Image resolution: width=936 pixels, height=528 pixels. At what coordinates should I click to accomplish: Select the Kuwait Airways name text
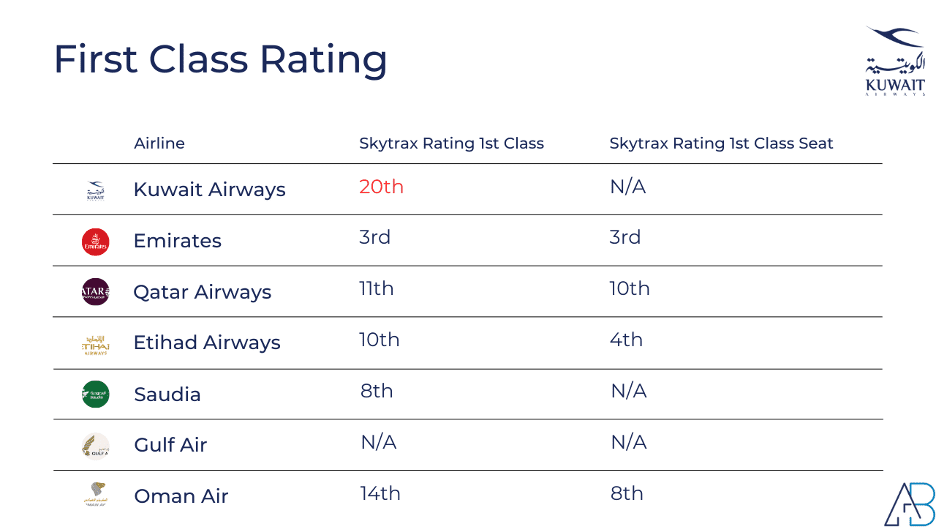(210, 190)
